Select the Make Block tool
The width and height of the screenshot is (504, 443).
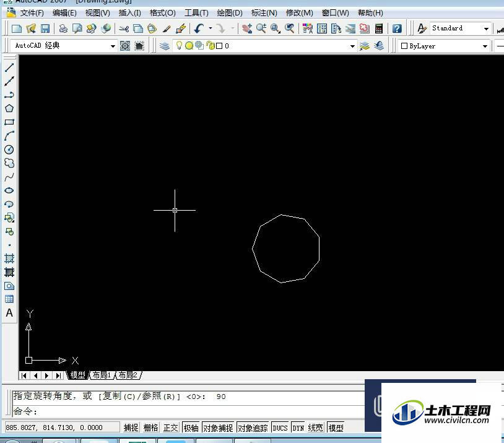[x=9, y=231]
